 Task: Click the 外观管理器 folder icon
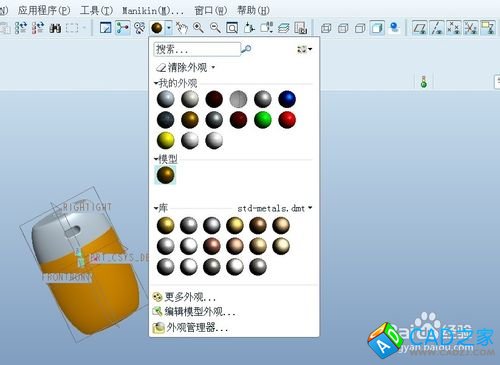[x=159, y=328]
